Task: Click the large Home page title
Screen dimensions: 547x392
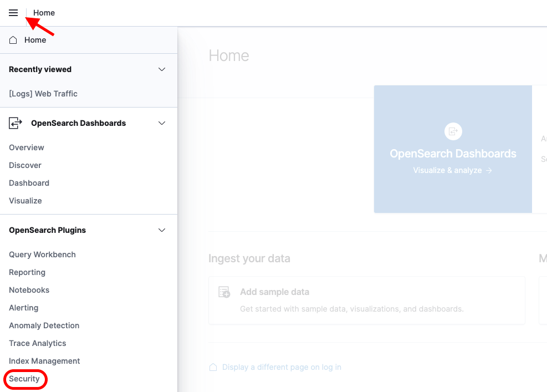Action: [x=229, y=56]
